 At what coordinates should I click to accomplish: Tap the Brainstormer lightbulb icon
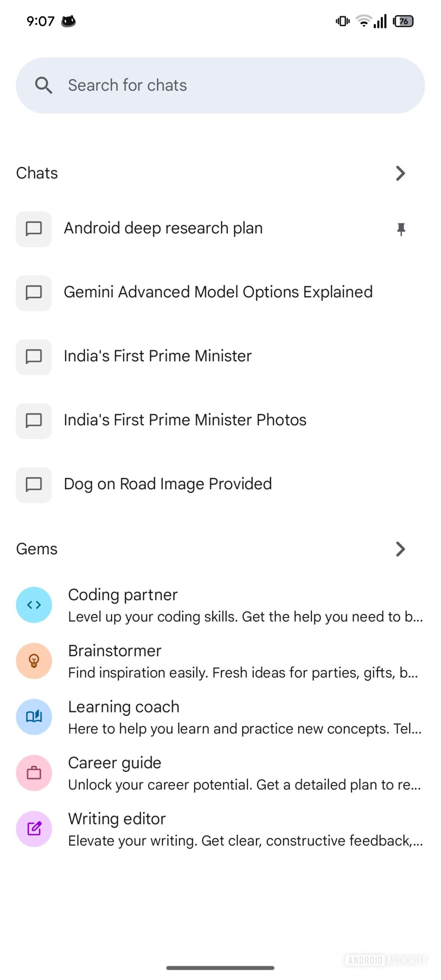coord(34,661)
